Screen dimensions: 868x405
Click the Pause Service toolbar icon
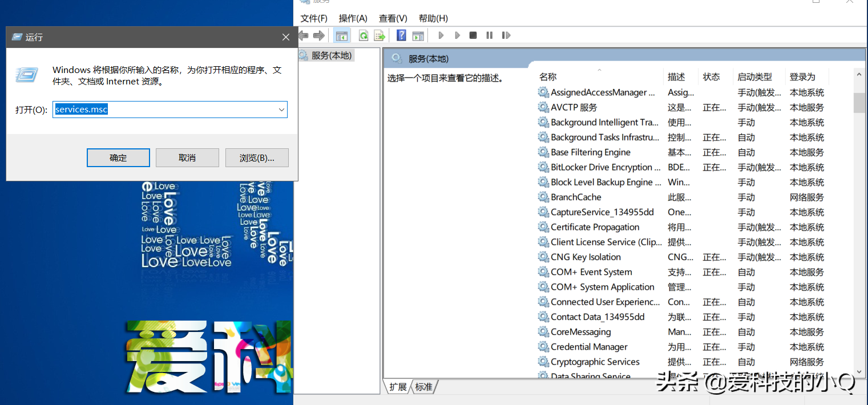pyautogui.click(x=489, y=35)
